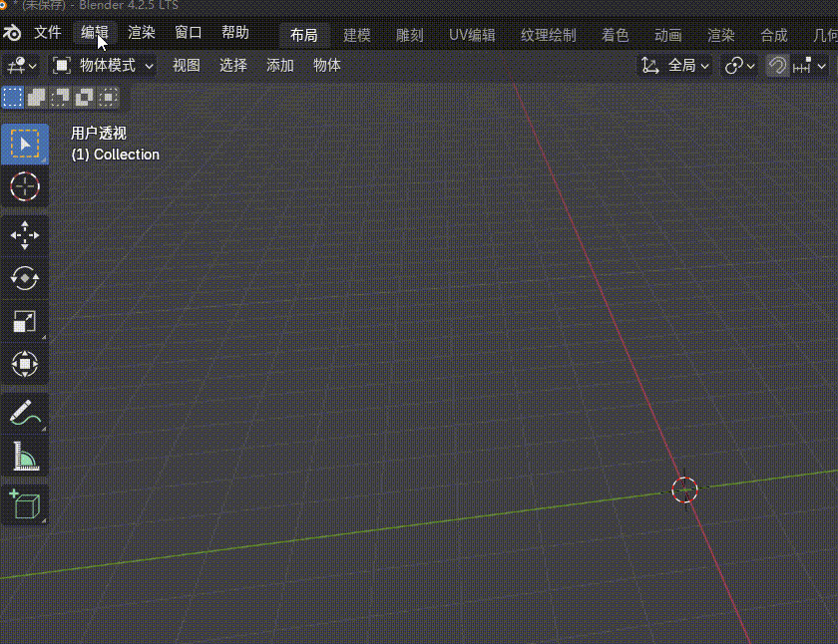Image resolution: width=838 pixels, height=644 pixels.
Task: Click the Blender logo menu icon
Action: click(12, 34)
